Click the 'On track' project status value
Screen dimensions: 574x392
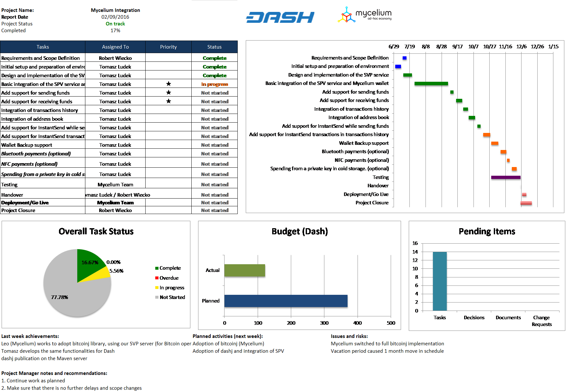(115, 24)
